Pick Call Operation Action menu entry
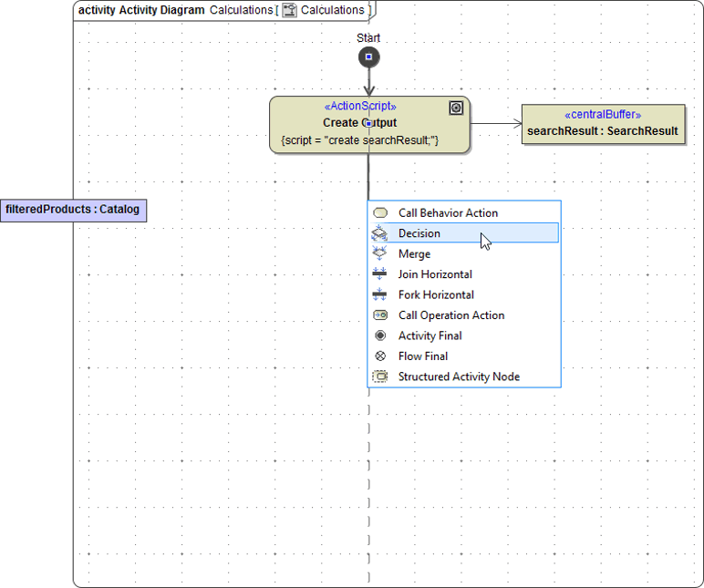 [x=451, y=315]
